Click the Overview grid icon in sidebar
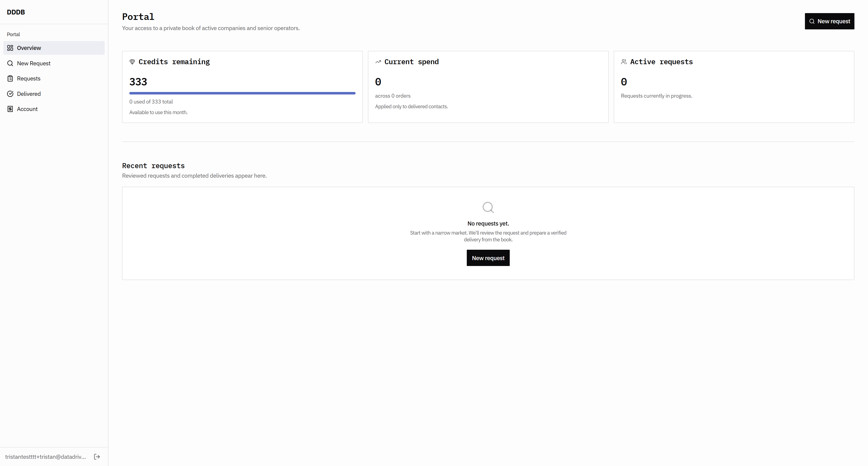 point(10,48)
